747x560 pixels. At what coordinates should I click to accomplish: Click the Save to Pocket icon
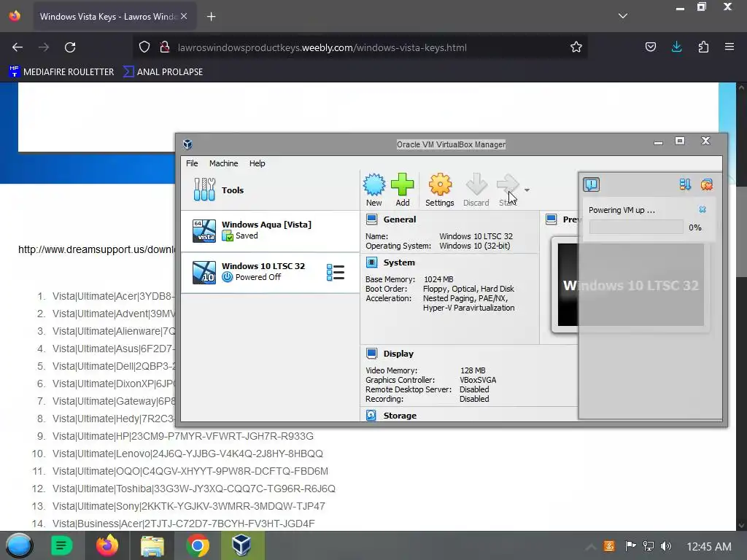650,47
